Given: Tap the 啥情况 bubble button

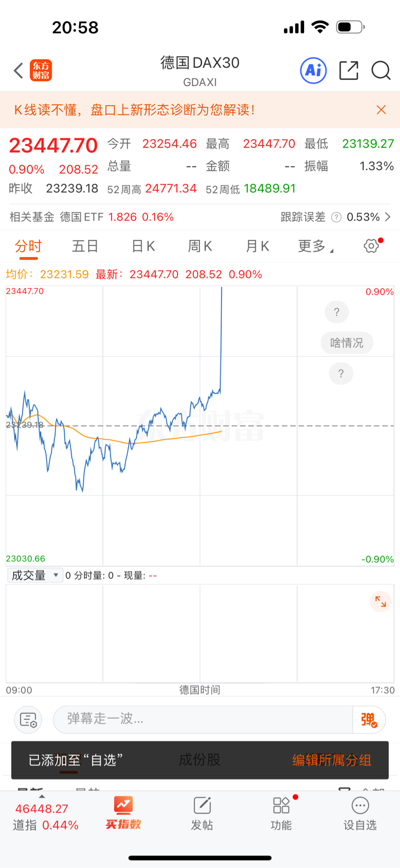Looking at the screenshot, I should 347,343.
